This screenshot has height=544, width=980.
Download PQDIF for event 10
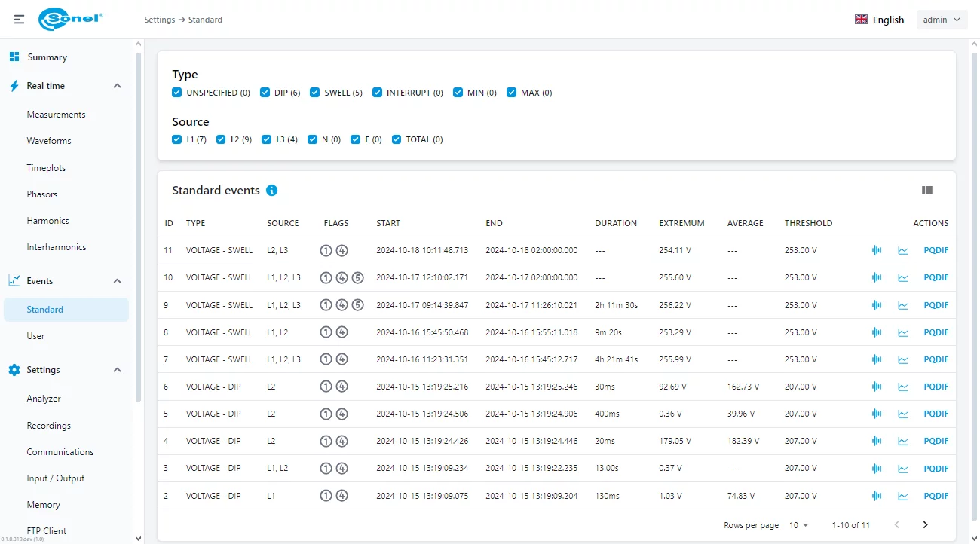coord(936,278)
